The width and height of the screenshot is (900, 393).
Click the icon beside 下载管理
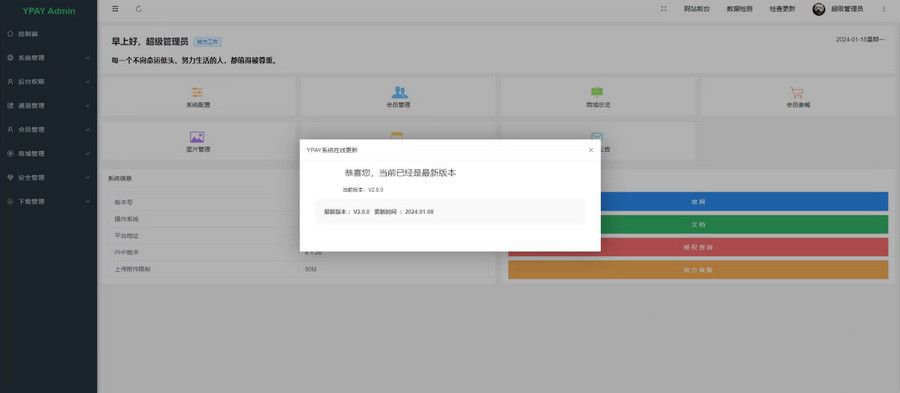click(x=10, y=201)
